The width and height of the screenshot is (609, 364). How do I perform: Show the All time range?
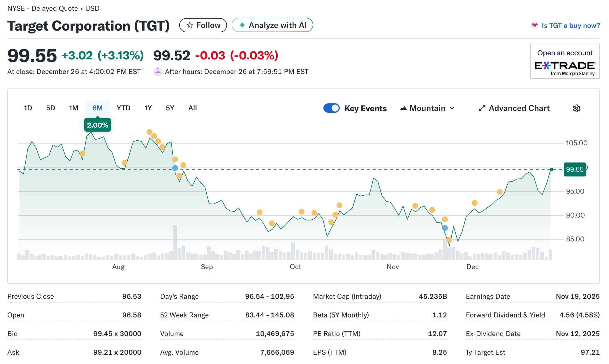click(x=192, y=108)
